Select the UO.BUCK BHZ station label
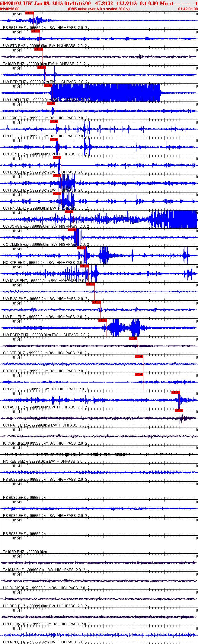 [46, 588]
